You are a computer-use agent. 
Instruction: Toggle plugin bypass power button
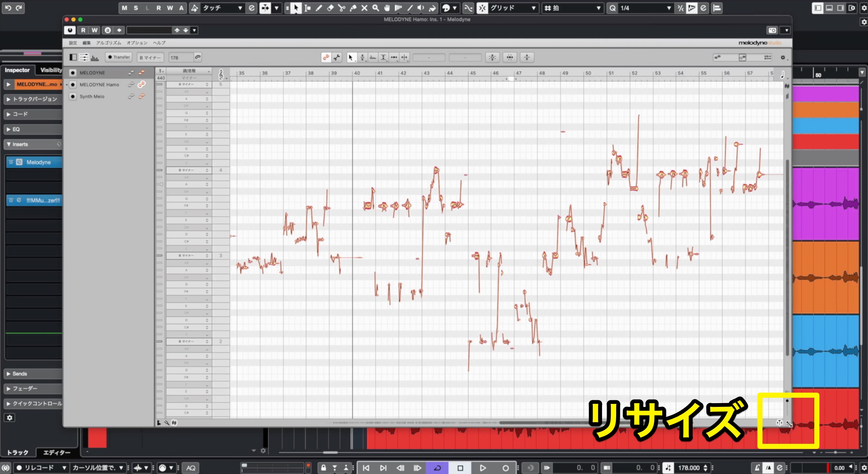pos(70,30)
